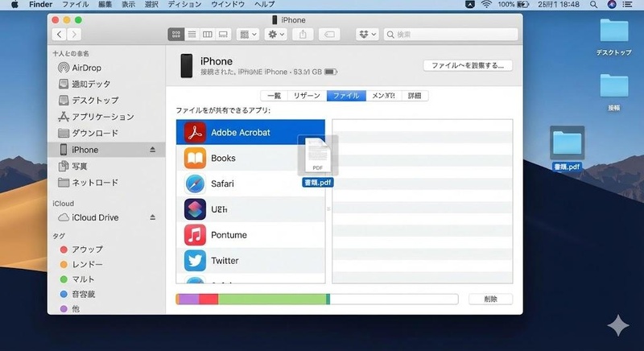Switch to the ファイル tab
Viewport: 644px width, 351px height.
tap(346, 96)
